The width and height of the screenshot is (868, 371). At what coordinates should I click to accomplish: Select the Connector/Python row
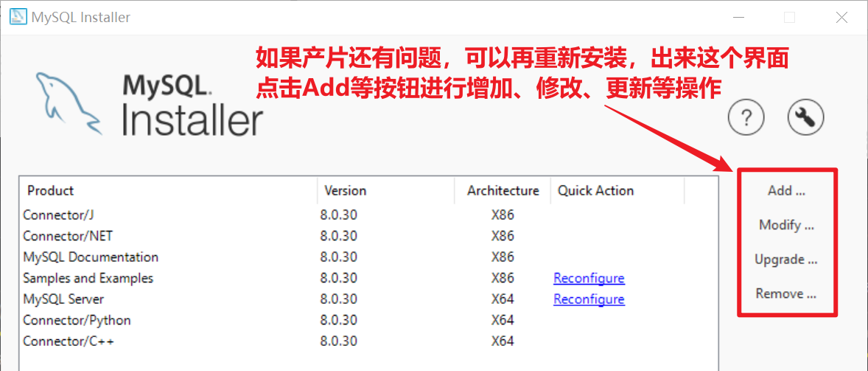pos(368,321)
